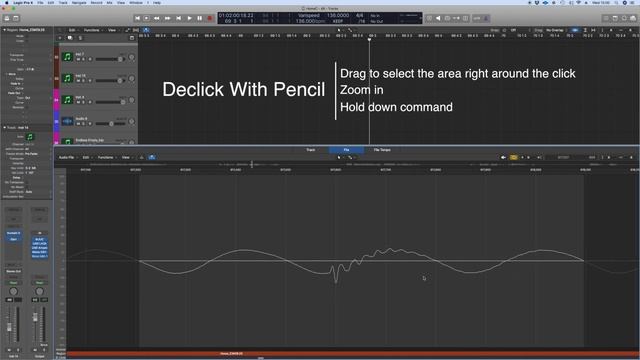Image resolution: width=640 pixels, height=360 pixels.
Task: Open the Tracks area View menu
Action: (113, 30)
